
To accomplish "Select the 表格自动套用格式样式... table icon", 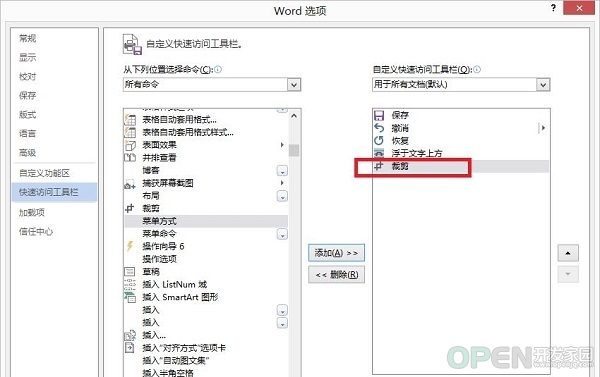I will tap(130, 132).
